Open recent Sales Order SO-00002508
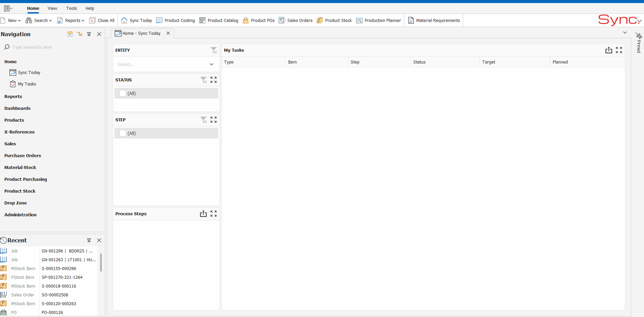Screen dimensions: 644x317 point(49,295)
